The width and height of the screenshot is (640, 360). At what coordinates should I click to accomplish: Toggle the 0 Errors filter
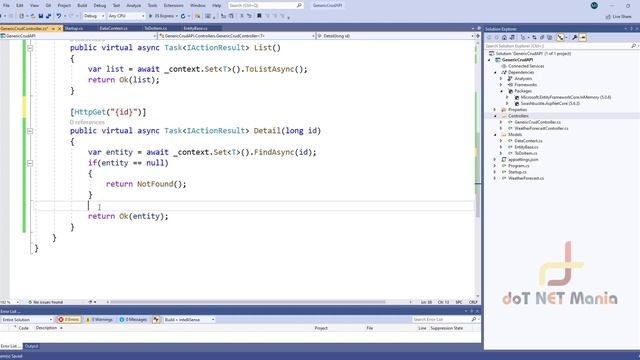[69, 320]
